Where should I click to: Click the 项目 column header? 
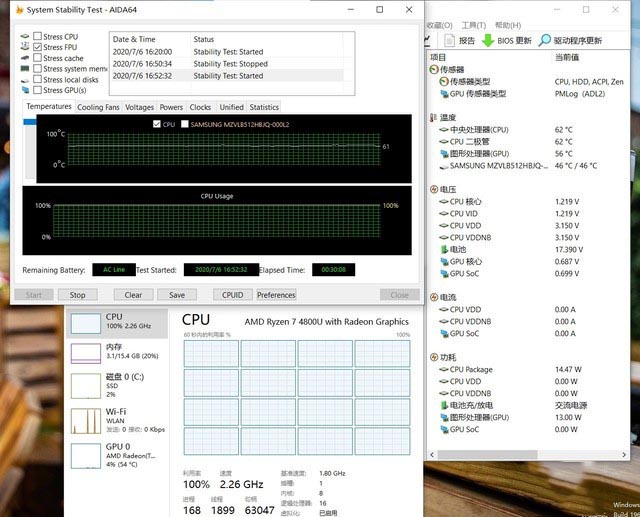coord(438,57)
